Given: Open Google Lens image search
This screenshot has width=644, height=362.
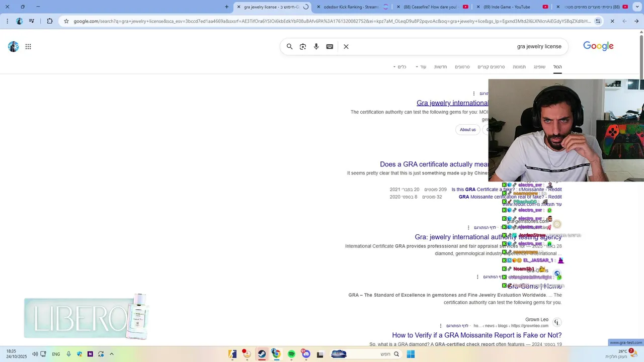Looking at the screenshot, I should pyautogui.click(x=303, y=46).
